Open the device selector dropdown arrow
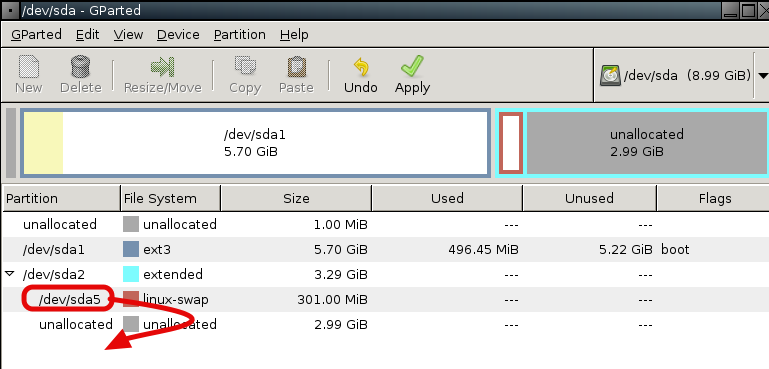 pyautogui.click(x=763, y=76)
